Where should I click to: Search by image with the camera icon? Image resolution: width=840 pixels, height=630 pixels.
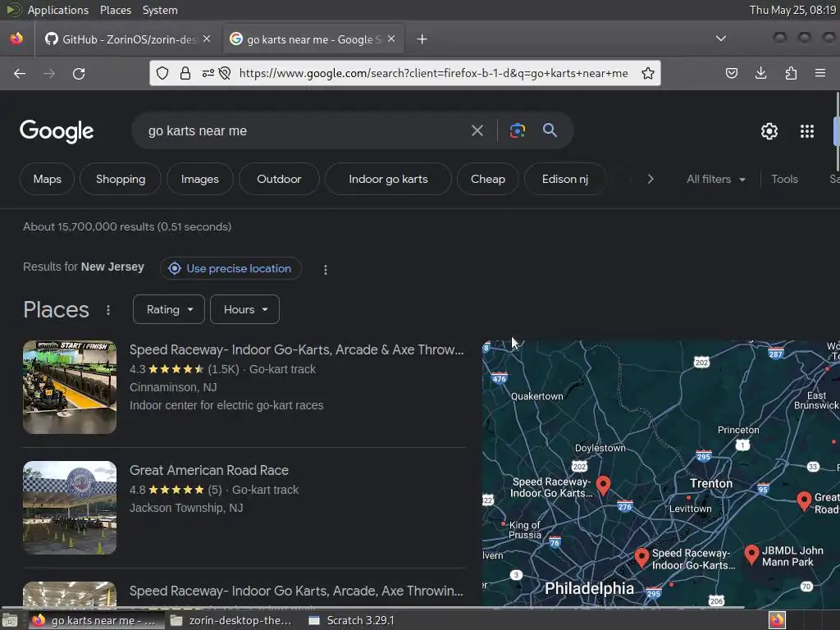pyautogui.click(x=518, y=130)
